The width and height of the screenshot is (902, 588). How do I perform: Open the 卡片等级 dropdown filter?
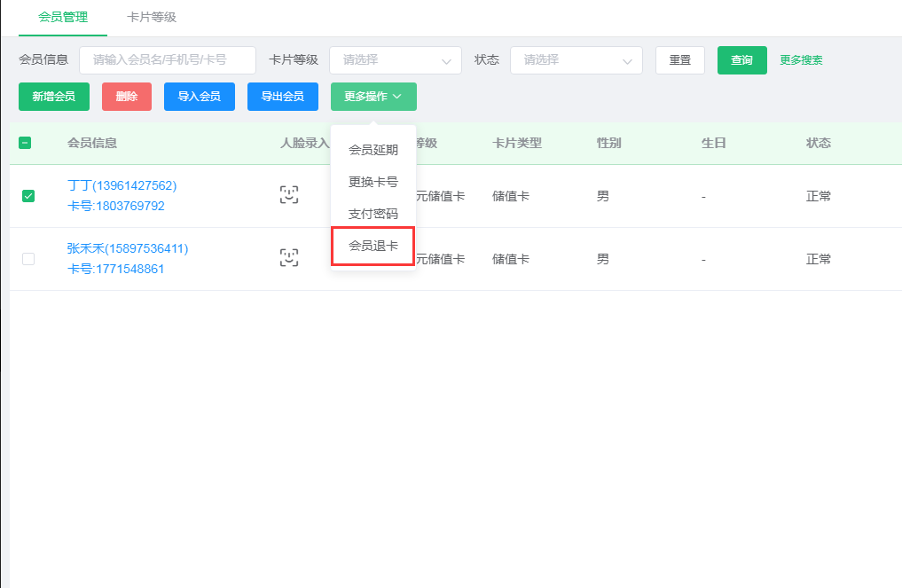point(395,60)
